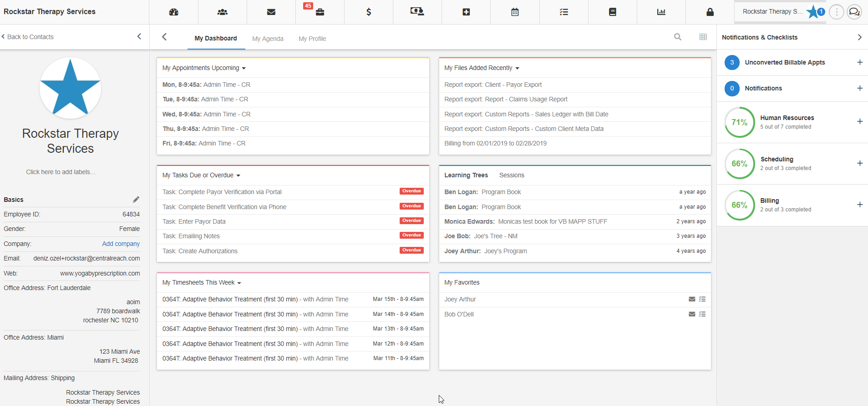Expand Scheduling checklist with plus

pyautogui.click(x=860, y=163)
